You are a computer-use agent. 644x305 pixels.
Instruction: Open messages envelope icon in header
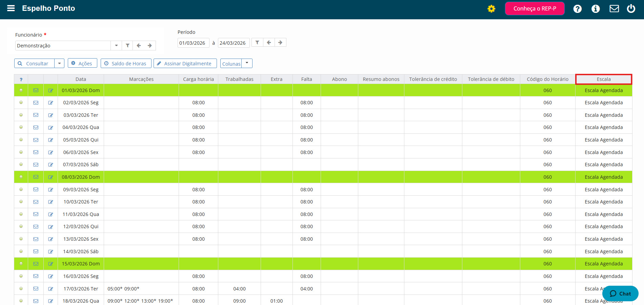click(x=614, y=9)
